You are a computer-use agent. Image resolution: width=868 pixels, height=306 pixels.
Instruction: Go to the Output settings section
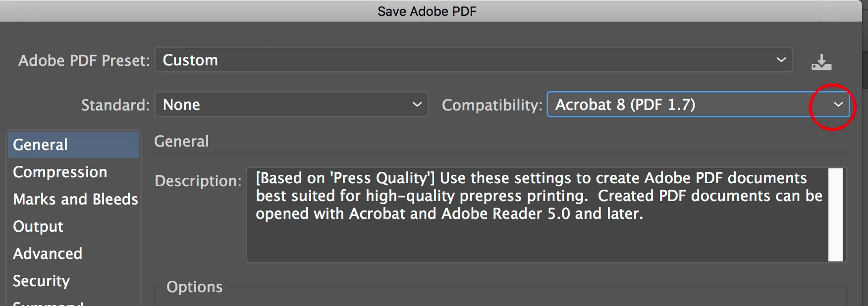point(38,226)
